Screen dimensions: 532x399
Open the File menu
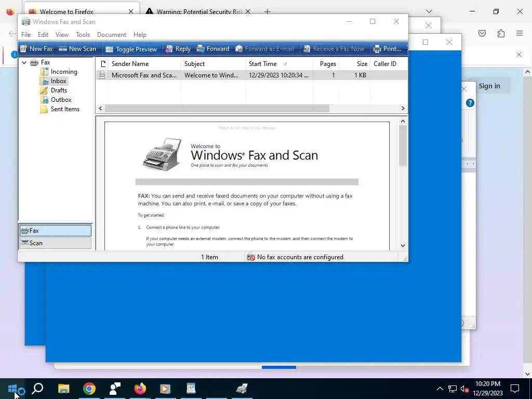pos(26,35)
